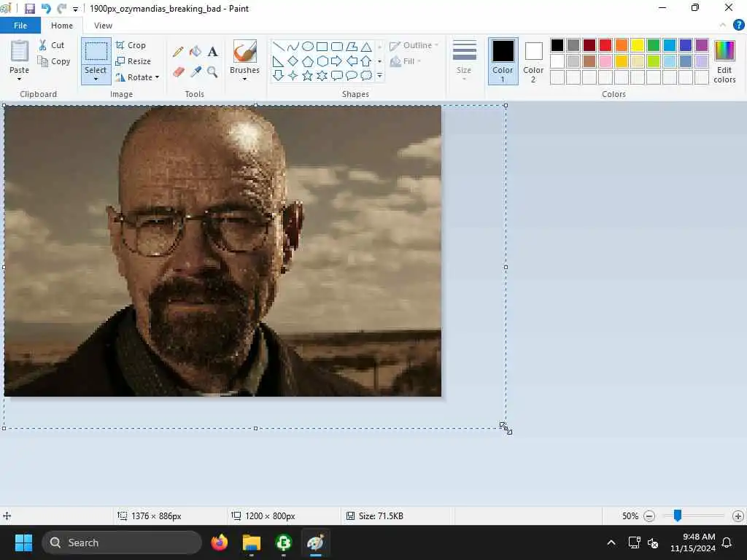Click the Resize button
The image size is (747, 560).
click(133, 61)
